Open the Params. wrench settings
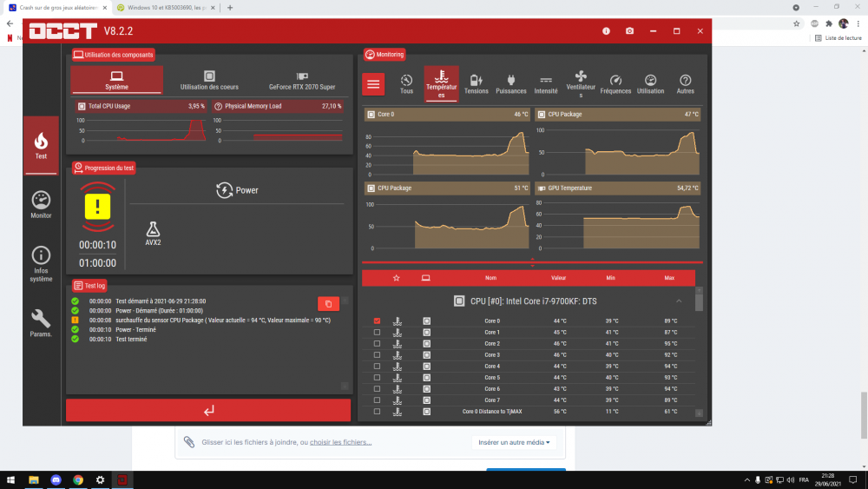 pyautogui.click(x=41, y=321)
